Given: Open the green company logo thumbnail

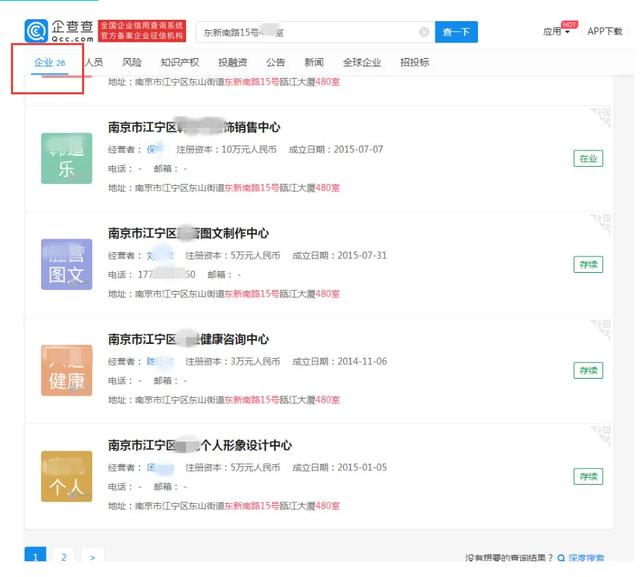Looking at the screenshot, I should [x=67, y=157].
